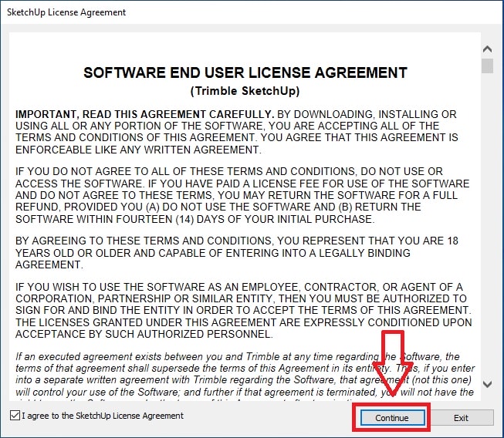Click the paragraph starting IF YOU DO NOT AGREE

point(242,195)
